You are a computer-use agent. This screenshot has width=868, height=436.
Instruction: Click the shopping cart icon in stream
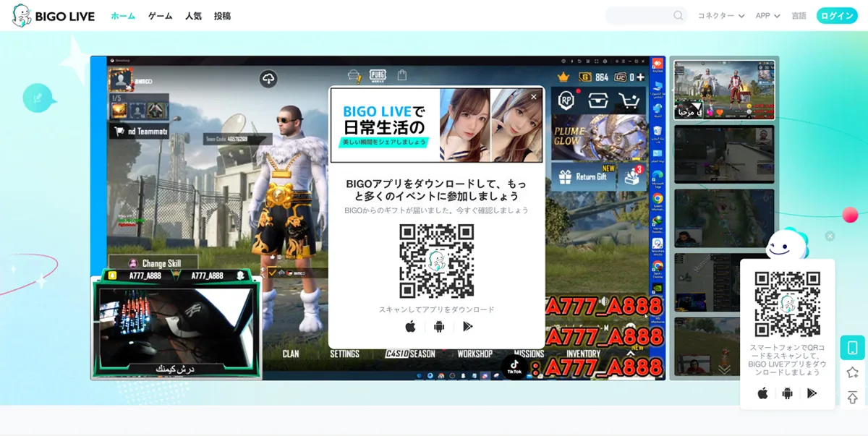[x=629, y=101]
